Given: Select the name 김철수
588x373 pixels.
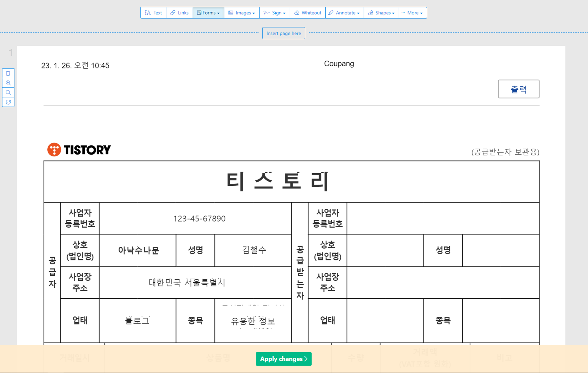Looking at the screenshot, I should [x=254, y=250].
